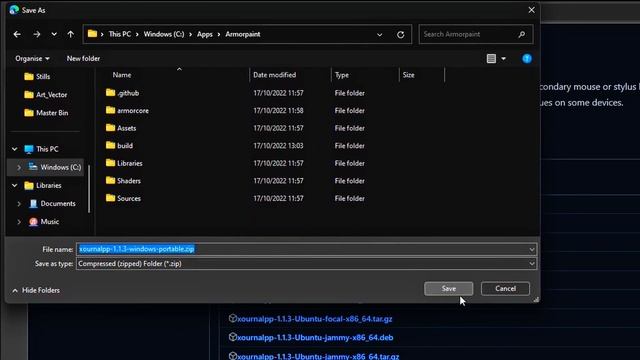
Task: Click the navigation pane scrollbar
Action: pyautogui.click(x=89, y=189)
